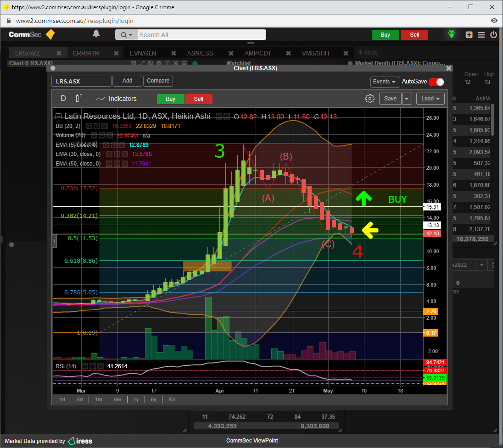The width and height of the screenshot is (503, 448).
Task: Click the Add symbol button
Action: (127, 81)
